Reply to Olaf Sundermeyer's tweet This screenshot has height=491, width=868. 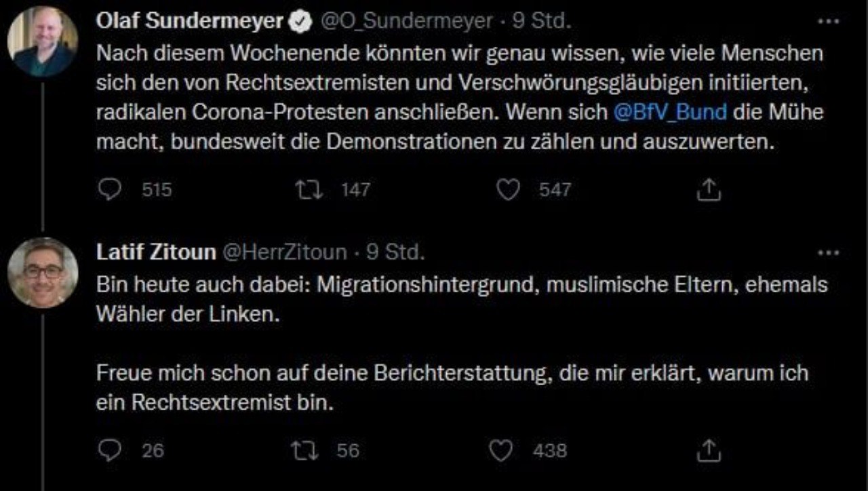(x=108, y=191)
